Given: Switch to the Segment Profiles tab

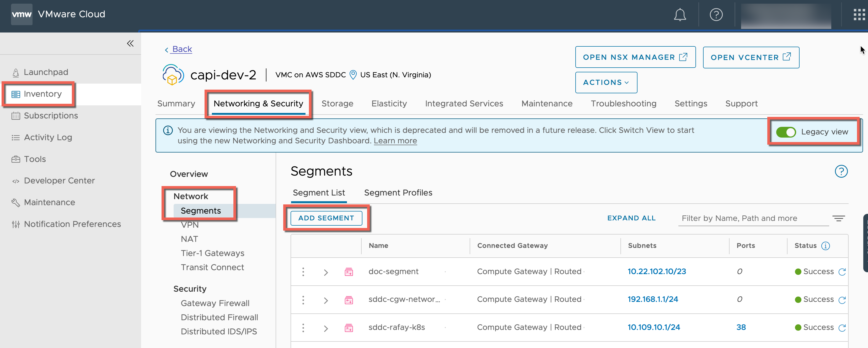Looking at the screenshot, I should (x=398, y=193).
